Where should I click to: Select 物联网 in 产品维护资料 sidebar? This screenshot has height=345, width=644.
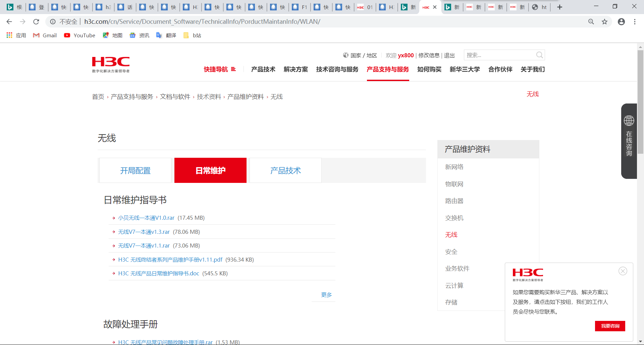point(454,184)
